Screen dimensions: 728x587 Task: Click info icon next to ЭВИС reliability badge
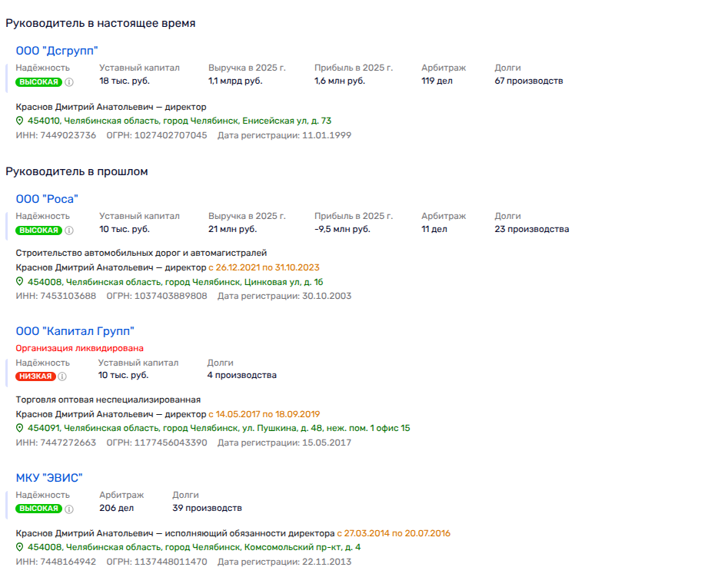point(68,509)
